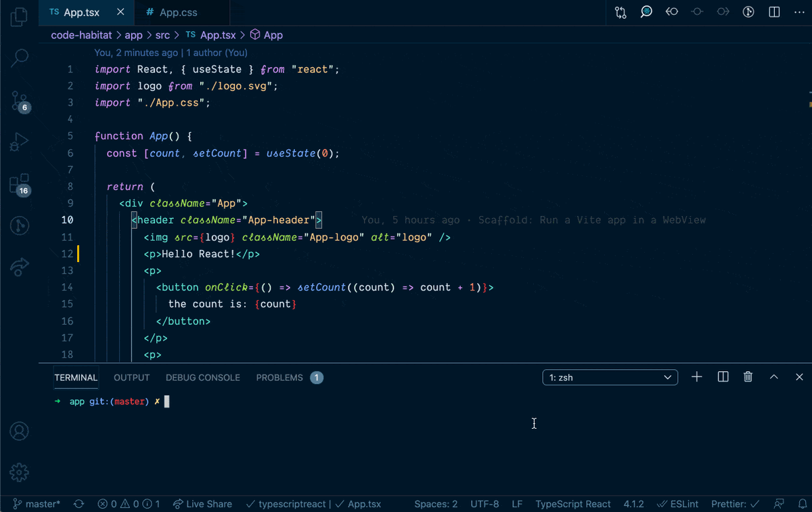Click the ESLint status bar item
The width and height of the screenshot is (812, 512).
678,504
